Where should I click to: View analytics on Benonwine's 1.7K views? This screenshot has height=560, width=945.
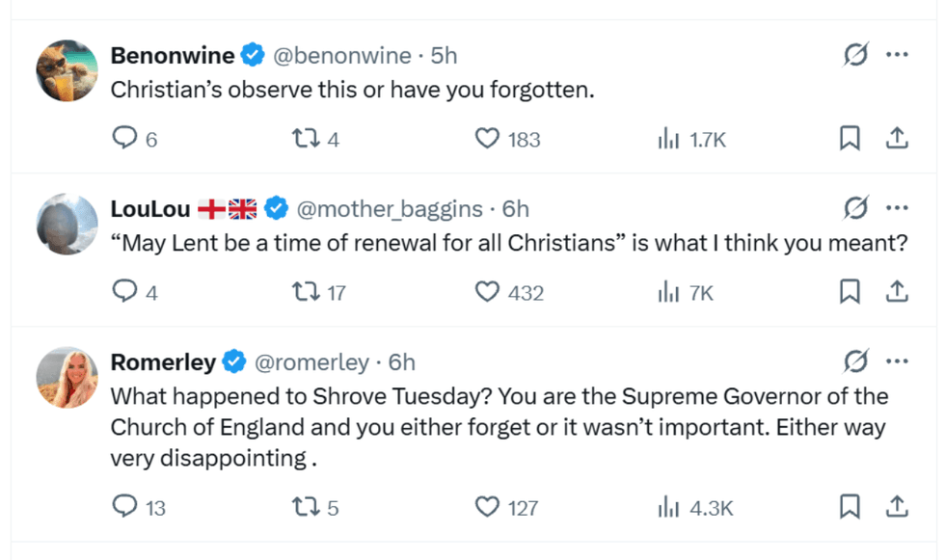point(669,140)
